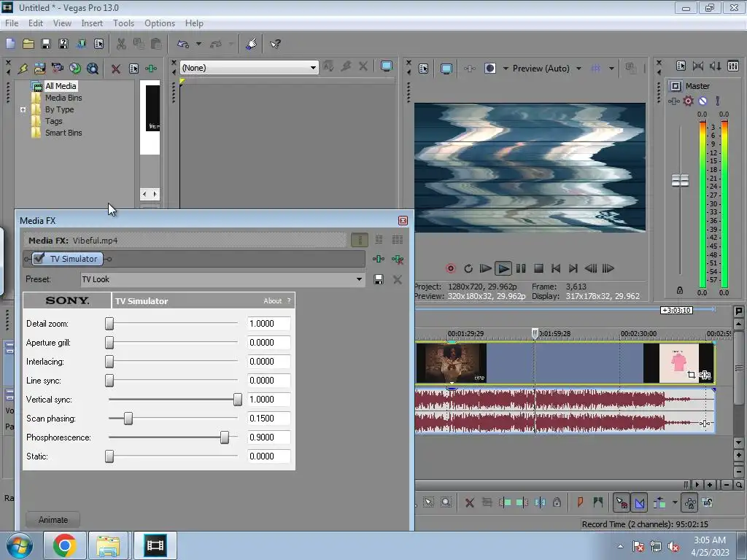Select the Smart Bins folder

63,133
